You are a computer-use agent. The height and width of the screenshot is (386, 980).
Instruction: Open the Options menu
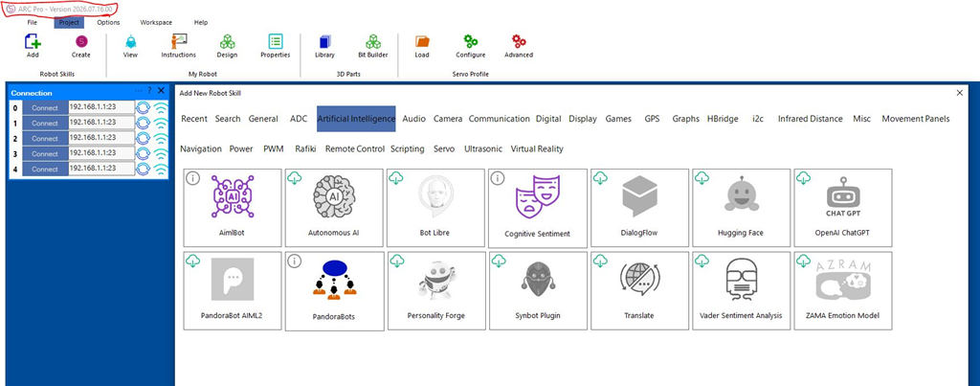click(109, 23)
